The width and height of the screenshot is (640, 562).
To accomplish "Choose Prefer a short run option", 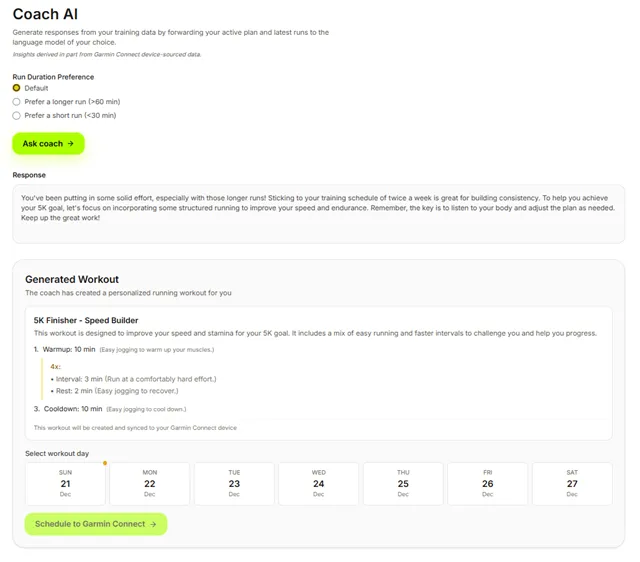I will (x=17, y=116).
